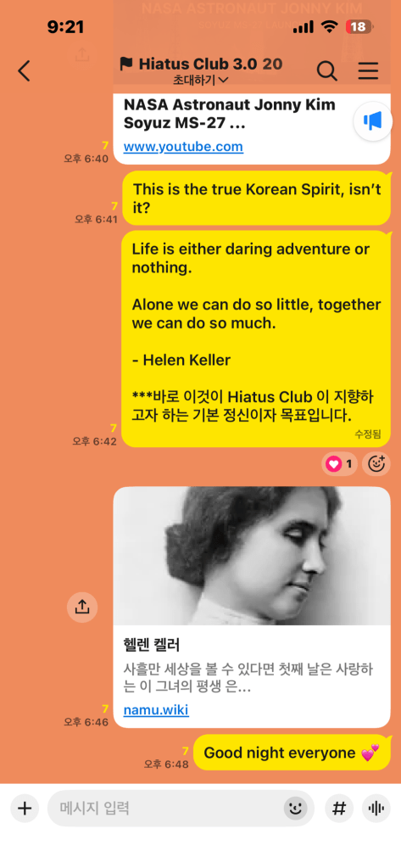Tap the hashtag search button

coord(338,809)
